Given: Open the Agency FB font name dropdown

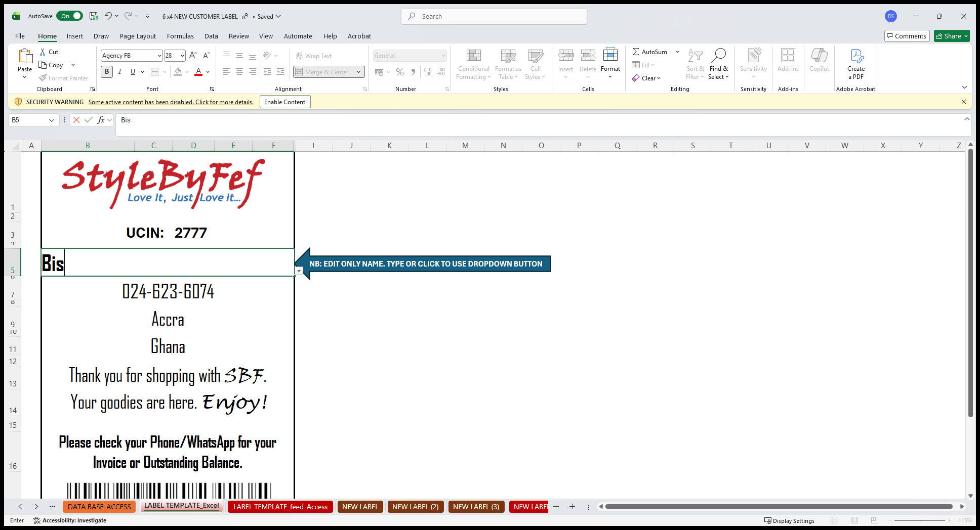Looking at the screenshot, I should point(159,56).
